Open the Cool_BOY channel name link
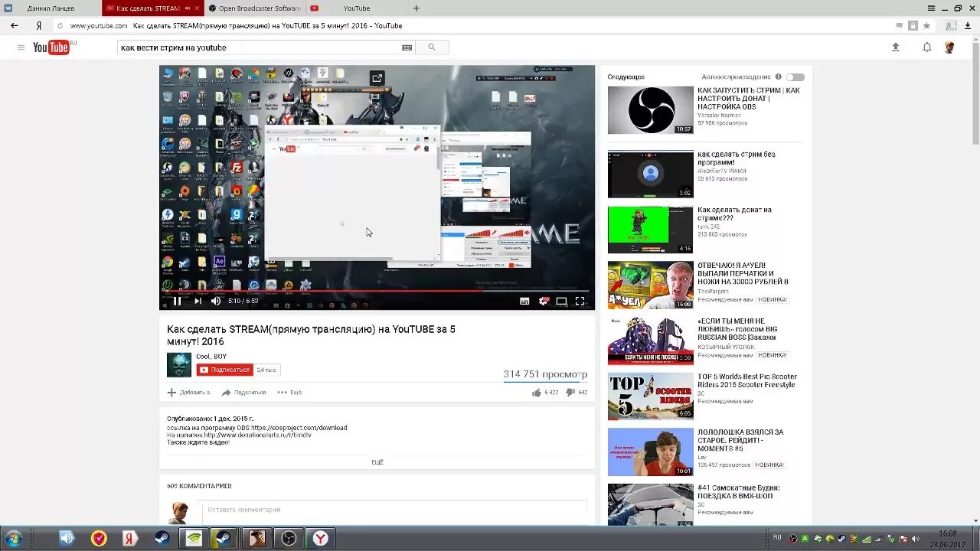Viewport: 980px width, 551px height. coord(211,357)
